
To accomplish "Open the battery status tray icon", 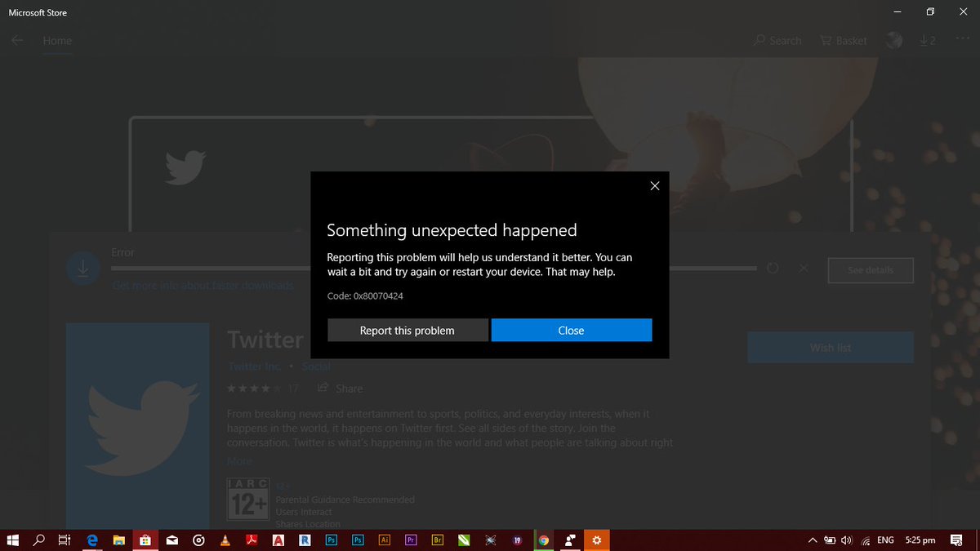I will click(830, 540).
